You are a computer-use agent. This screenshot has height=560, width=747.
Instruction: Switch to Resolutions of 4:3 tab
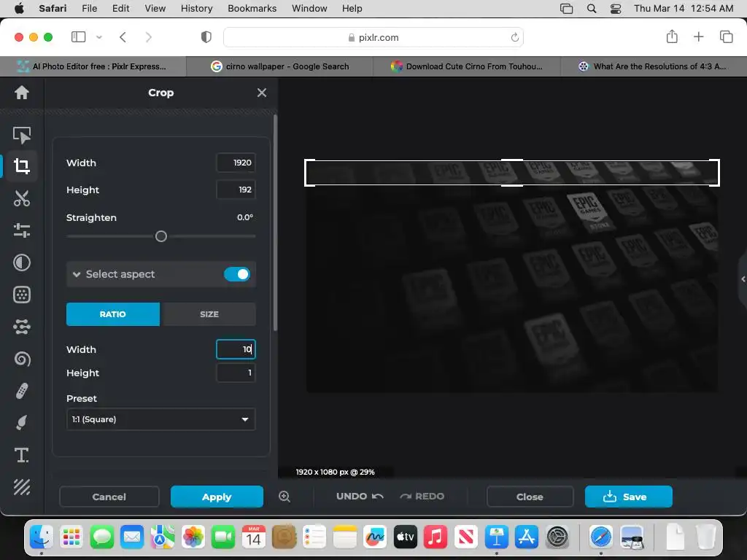(x=654, y=66)
